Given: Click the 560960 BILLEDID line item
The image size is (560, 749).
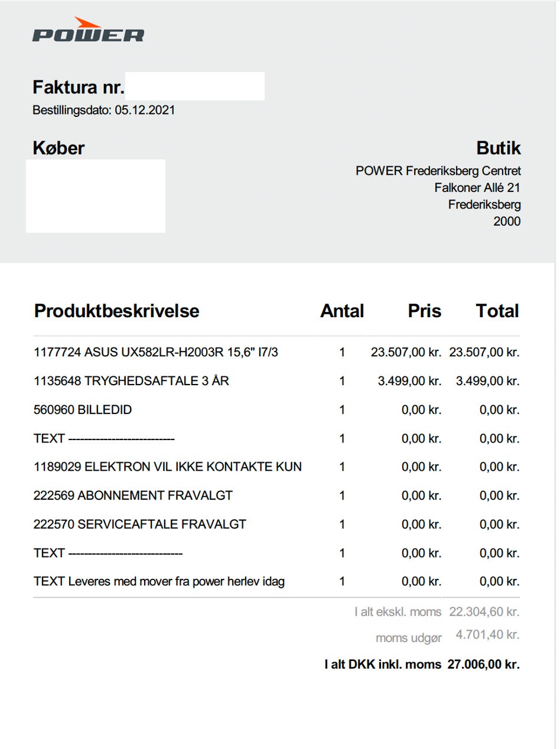Looking at the screenshot, I should point(83,410).
